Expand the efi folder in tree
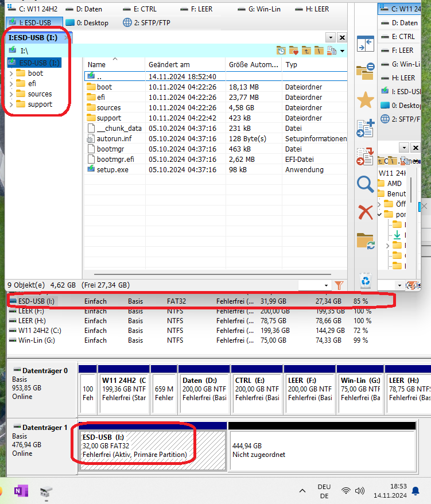Image resolution: width=431 pixels, height=504 pixels. point(11,84)
